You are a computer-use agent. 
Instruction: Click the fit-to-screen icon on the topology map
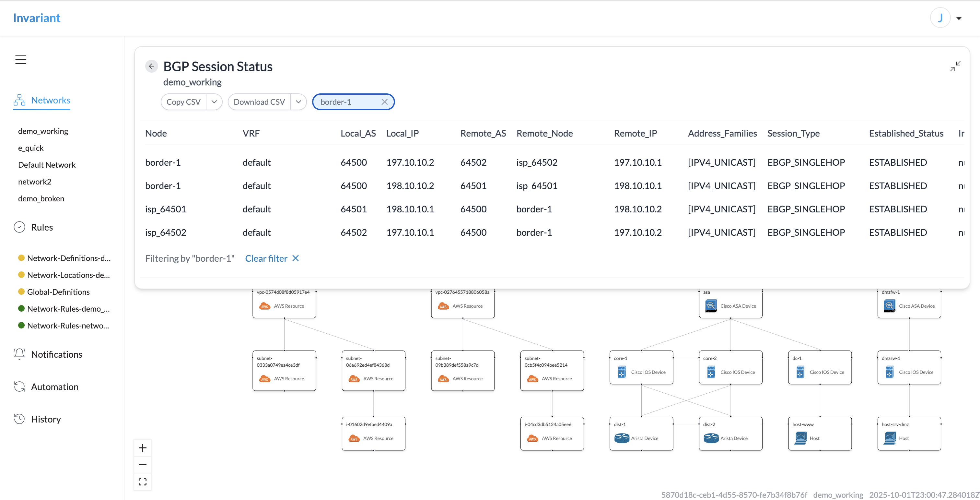click(x=143, y=482)
